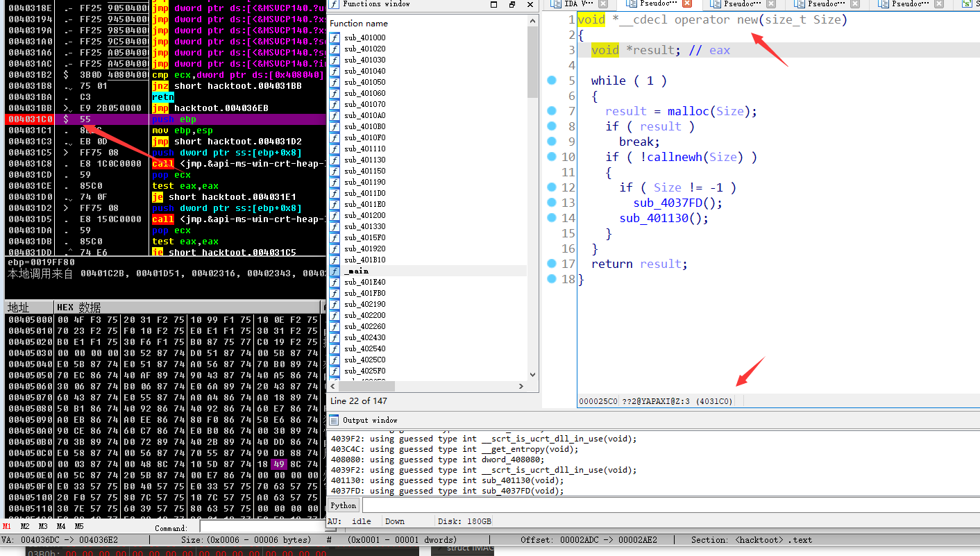This screenshot has width=980, height=556.
Task: Click the function icon beside _main
Action: [335, 271]
